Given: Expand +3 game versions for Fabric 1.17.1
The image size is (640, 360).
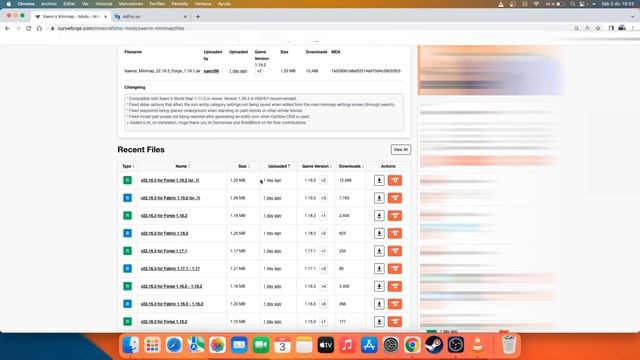Looking at the screenshot, I should (323, 269).
